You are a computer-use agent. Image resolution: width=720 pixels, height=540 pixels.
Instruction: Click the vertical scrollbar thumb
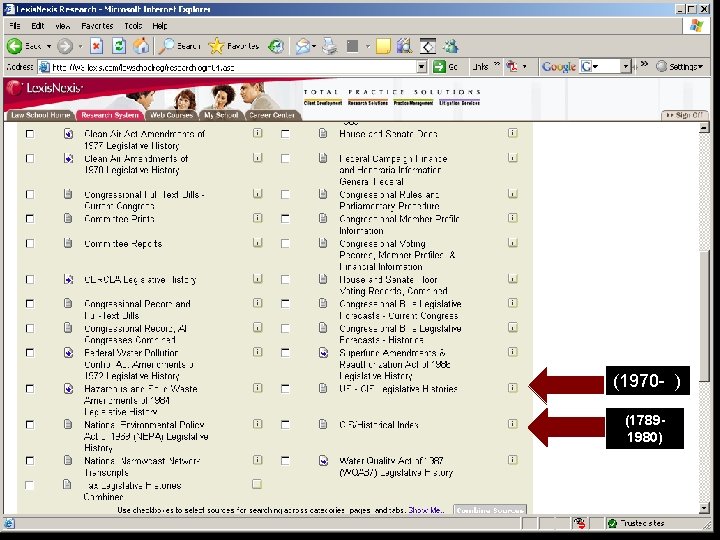click(705, 315)
